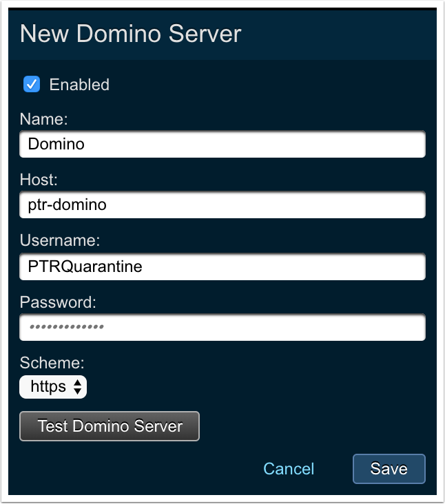Select the Username input box
The image size is (445, 504).
click(222, 266)
